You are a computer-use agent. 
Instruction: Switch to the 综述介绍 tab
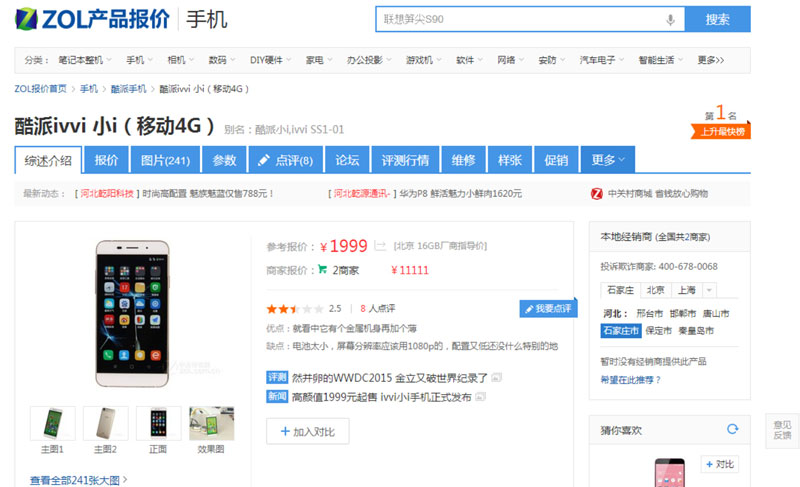click(48, 160)
